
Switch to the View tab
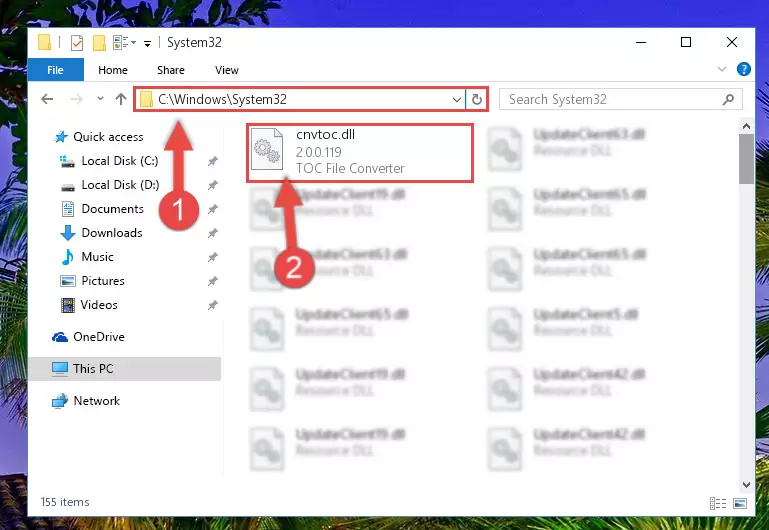[227, 70]
